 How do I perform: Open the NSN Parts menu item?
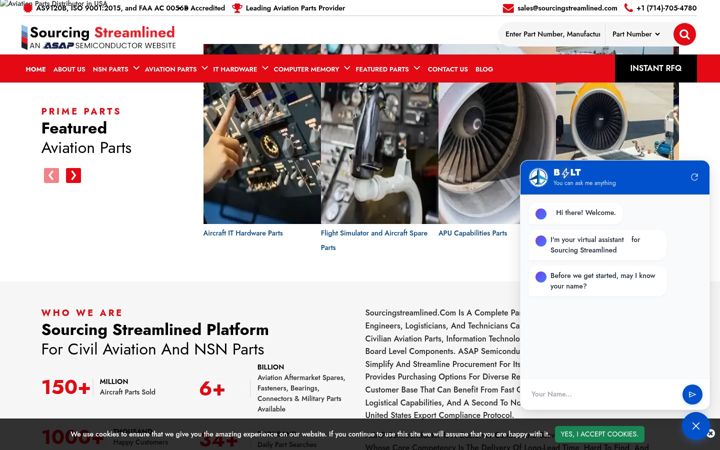111,69
